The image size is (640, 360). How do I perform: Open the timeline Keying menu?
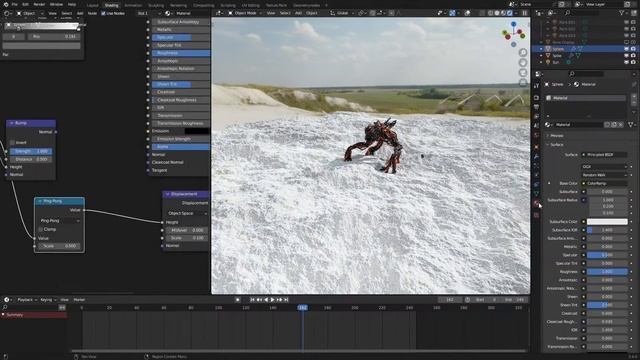tap(48, 300)
